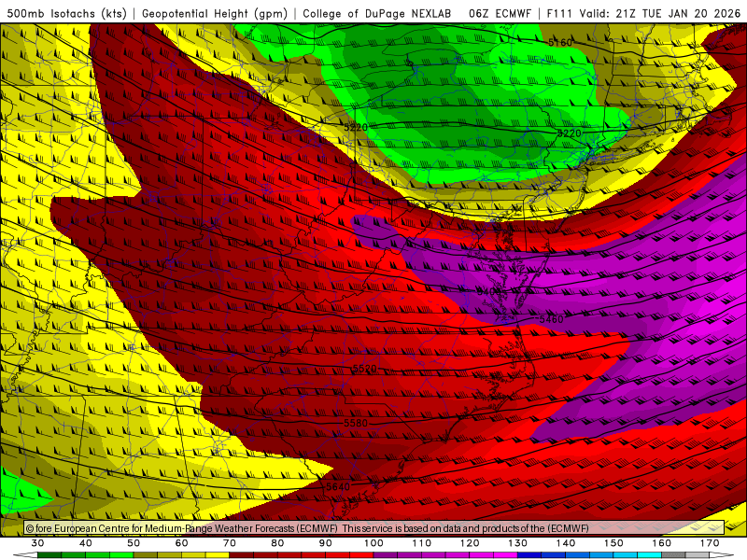Click the 50 value on color scale
The width and height of the screenshot is (747, 560).
134,543
